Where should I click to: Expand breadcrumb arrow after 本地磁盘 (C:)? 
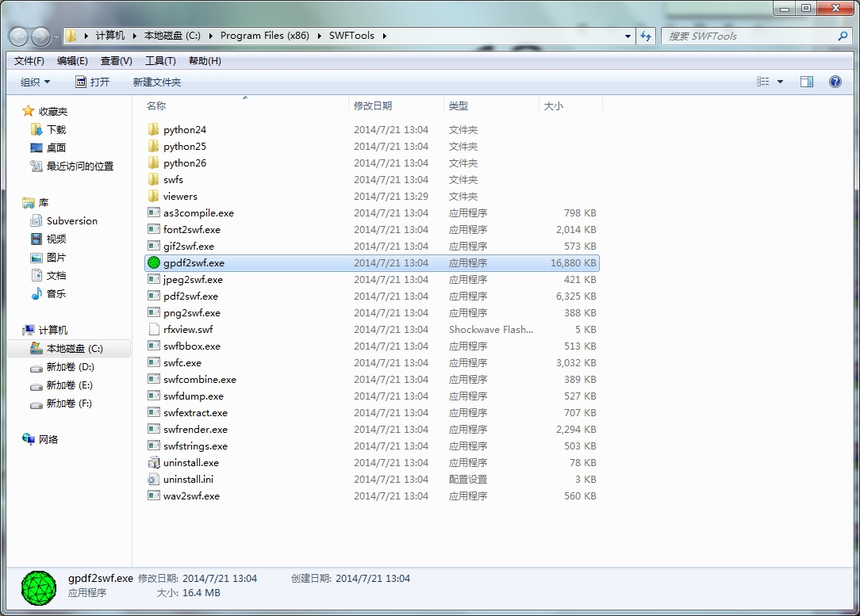210,36
